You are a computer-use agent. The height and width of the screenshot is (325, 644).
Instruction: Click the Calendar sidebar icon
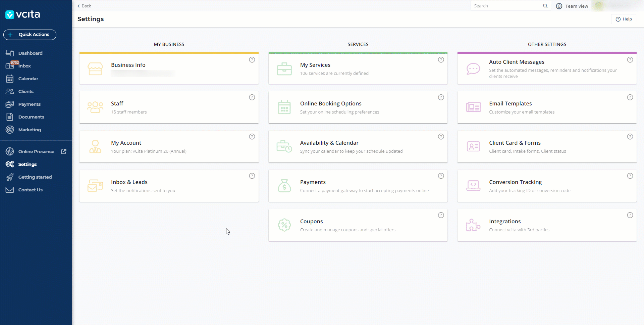point(10,79)
